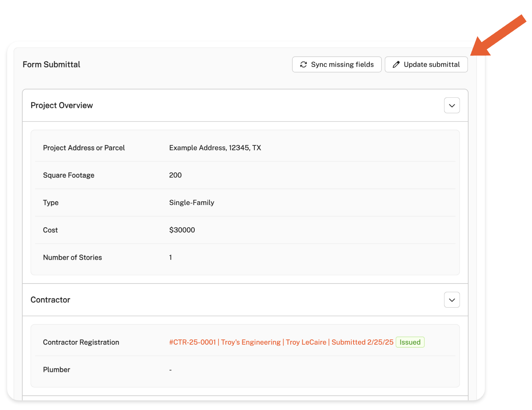Click the Contractor Registration label

[81, 342]
